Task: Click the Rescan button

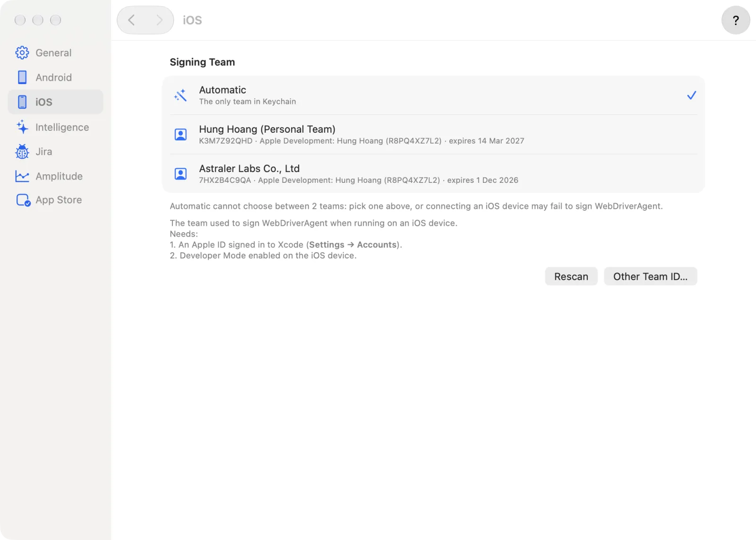Action: click(571, 276)
